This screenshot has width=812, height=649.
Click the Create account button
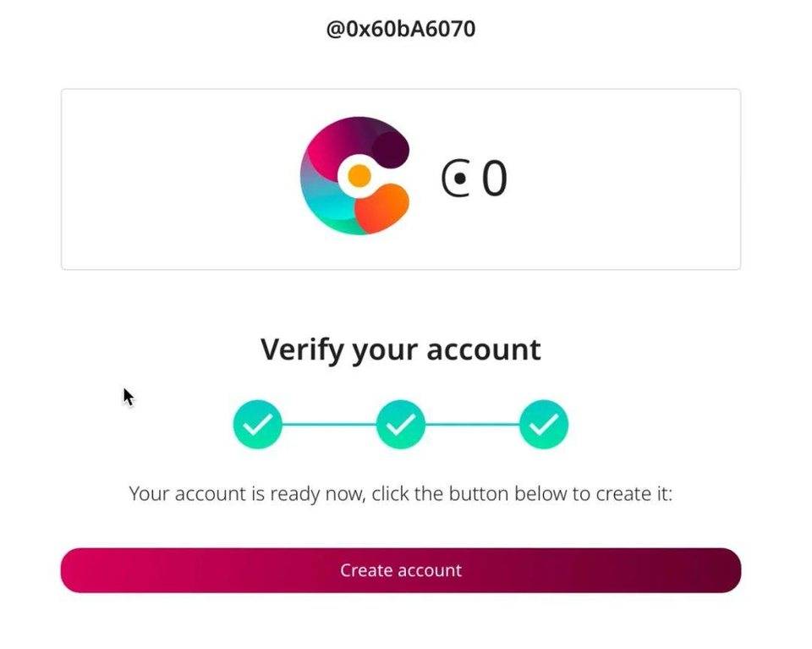tap(401, 570)
